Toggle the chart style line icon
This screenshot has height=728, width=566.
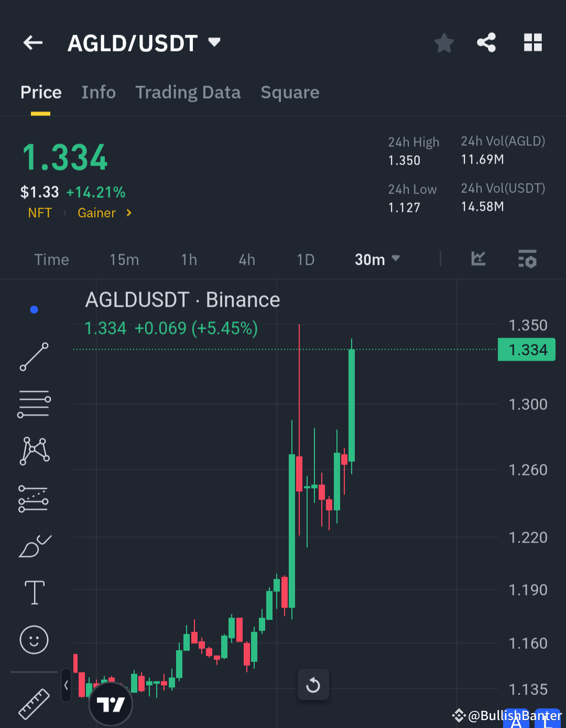click(x=478, y=258)
